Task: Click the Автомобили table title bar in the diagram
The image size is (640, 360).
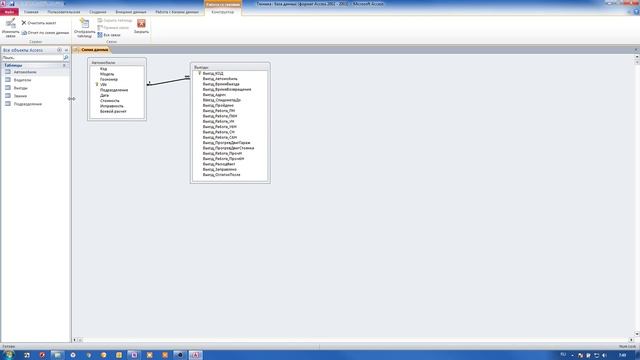Action: [117, 62]
